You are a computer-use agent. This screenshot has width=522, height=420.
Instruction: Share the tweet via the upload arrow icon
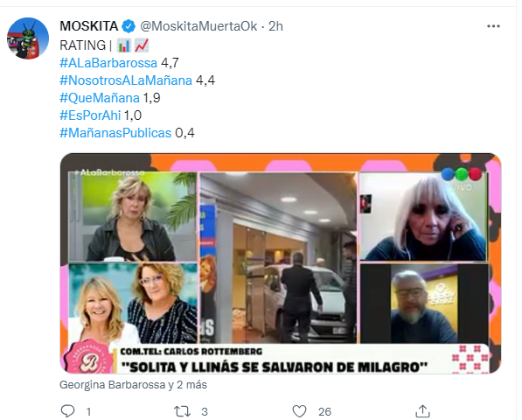pyautogui.click(x=422, y=411)
